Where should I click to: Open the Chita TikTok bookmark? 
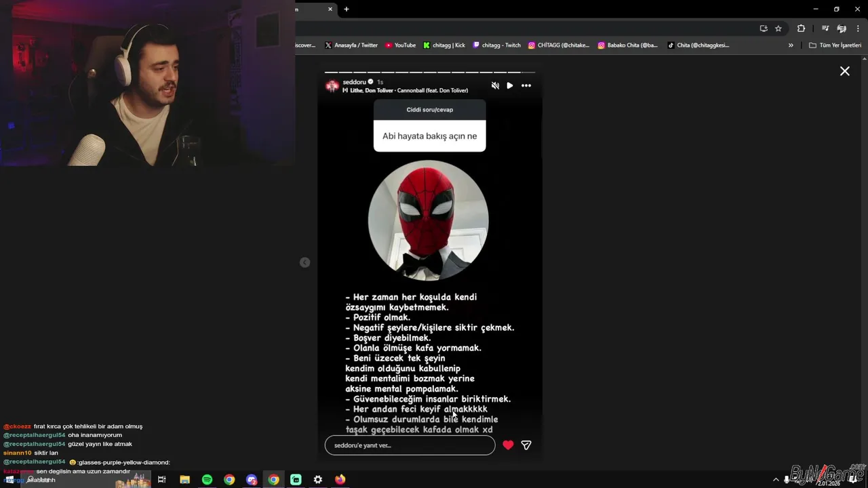coord(698,45)
